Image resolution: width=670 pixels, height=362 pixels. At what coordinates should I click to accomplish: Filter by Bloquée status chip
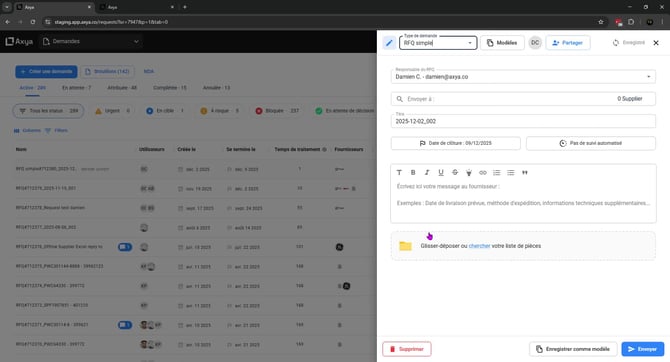tap(277, 111)
